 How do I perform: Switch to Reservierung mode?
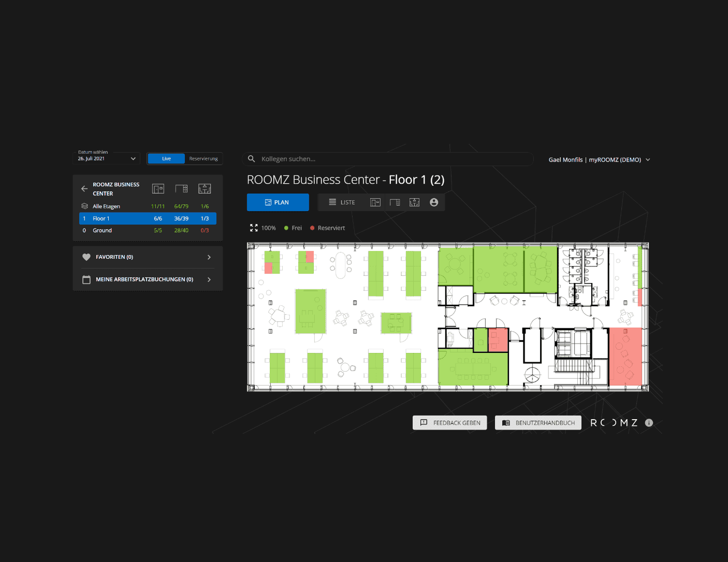pyautogui.click(x=203, y=159)
